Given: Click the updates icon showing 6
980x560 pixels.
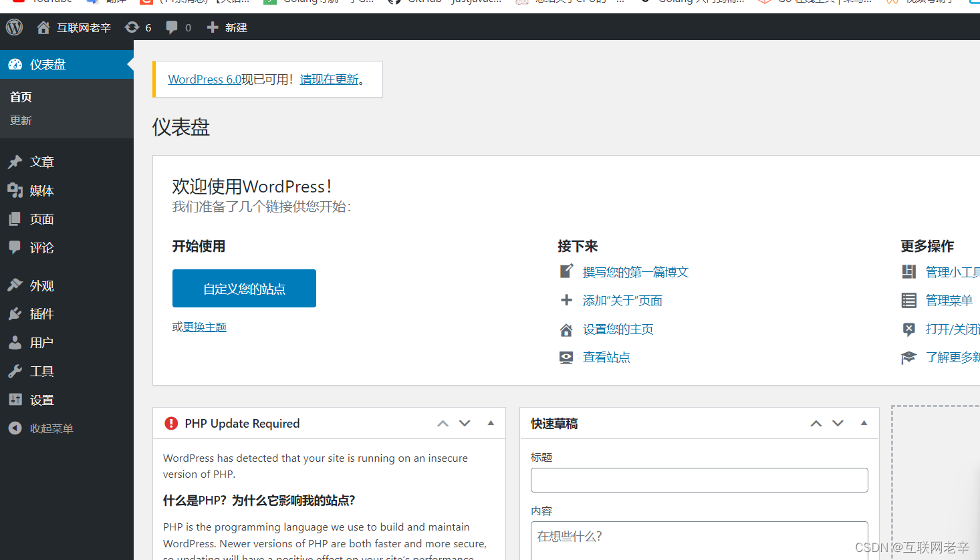Looking at the screenshot, I should (132, 27).
